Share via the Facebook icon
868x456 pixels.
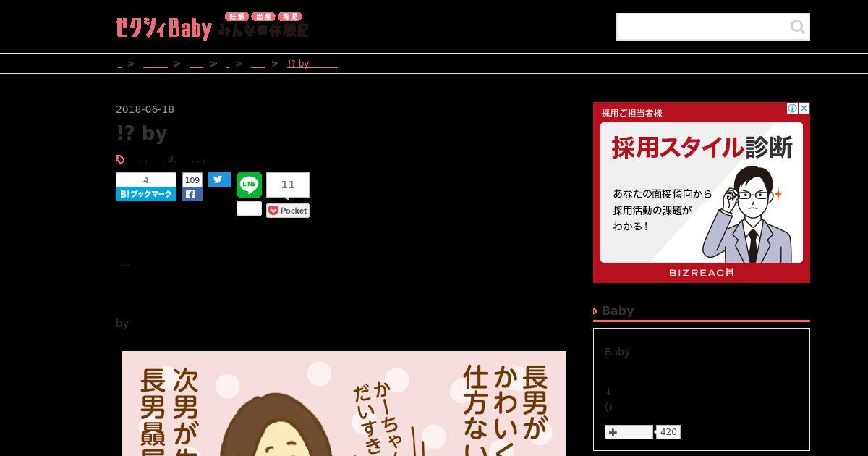192,194
